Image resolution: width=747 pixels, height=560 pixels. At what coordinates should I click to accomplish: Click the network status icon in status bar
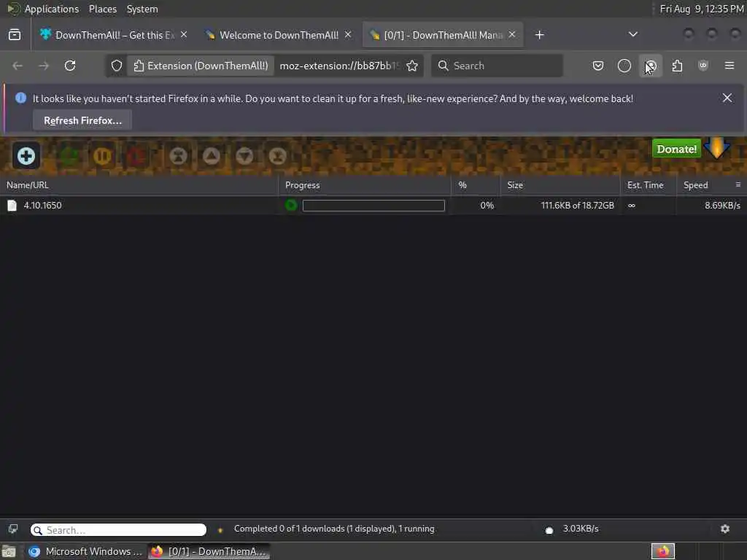tap(549, 529)
